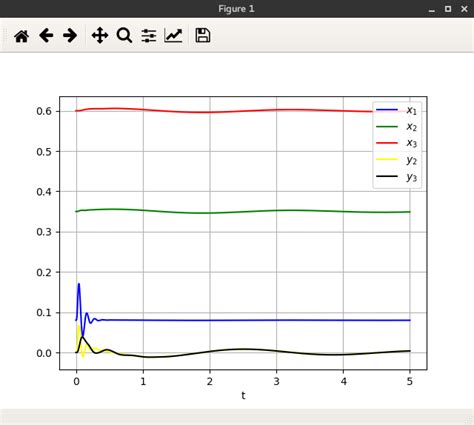Click the 0.6 y-axis tick label
The height and width of the screenshot is (425, 474).
tap(44, 111)
